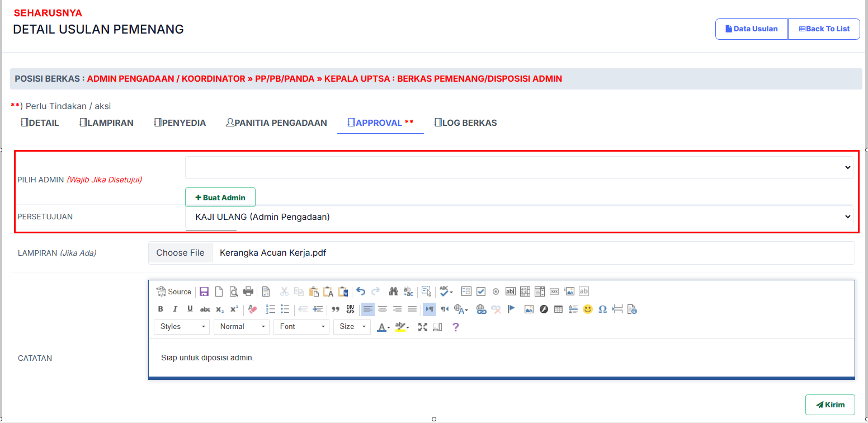Screen dimensions: 868x423
Task: Insert a checkbox form element
Action: [481, 292]
